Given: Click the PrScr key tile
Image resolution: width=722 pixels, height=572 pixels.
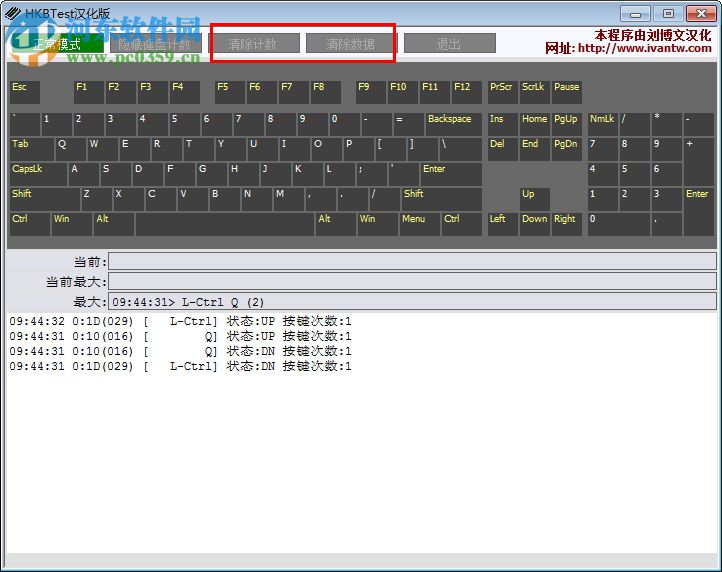Looking at the screenshot, I should (502, 92).
